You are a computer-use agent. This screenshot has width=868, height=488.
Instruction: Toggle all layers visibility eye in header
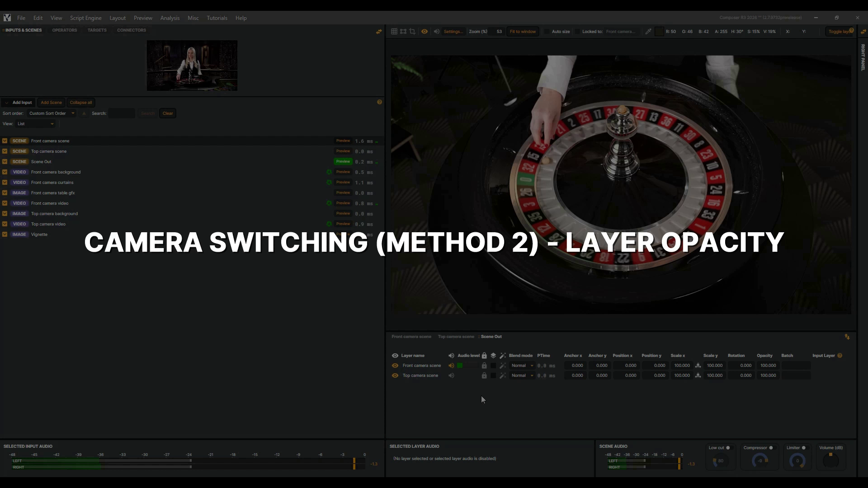point(395,356)
